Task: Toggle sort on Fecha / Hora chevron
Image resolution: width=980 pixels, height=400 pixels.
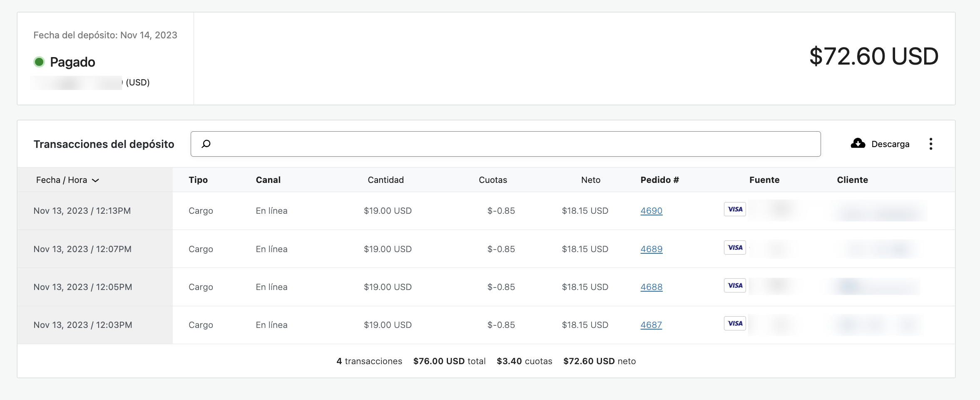Action: pyautogui.click(x=96, y=180)
